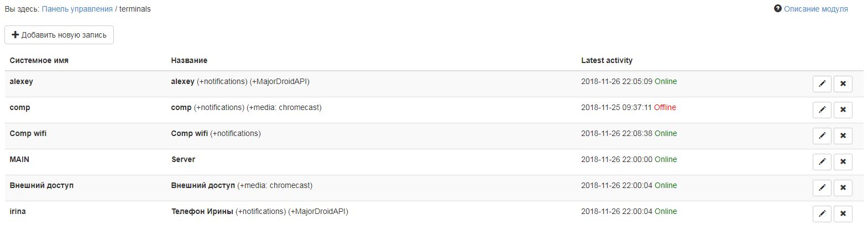The height and width of the screenshot is (235, 868).
Task: Open the Панель управления breadcrumb link
Action: [x=77, y=9]
